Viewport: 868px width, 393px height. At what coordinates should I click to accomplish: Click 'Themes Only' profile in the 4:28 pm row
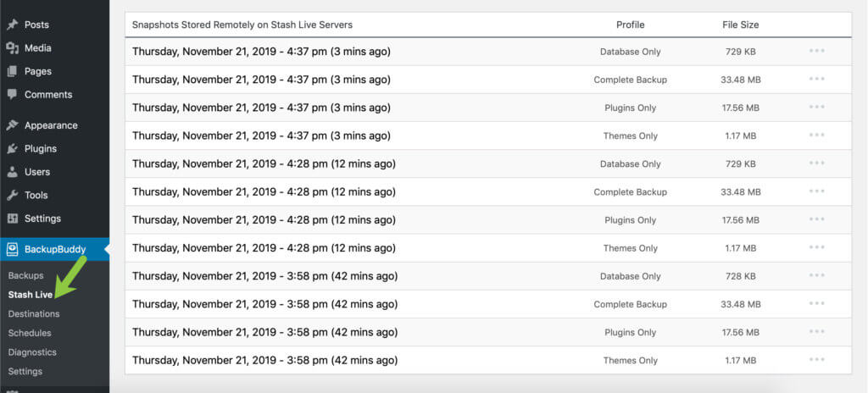[631, 248]
